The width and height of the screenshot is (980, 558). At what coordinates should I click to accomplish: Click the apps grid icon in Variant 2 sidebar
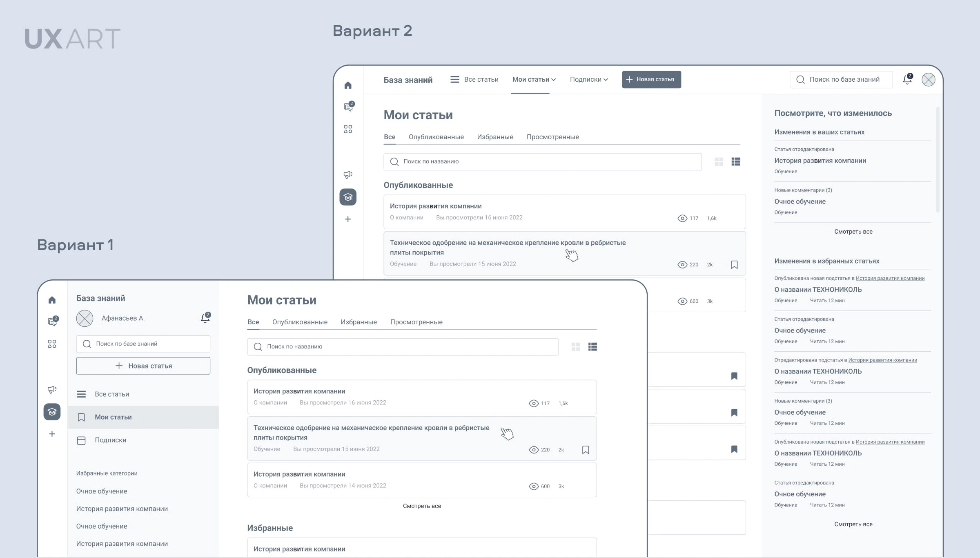point(348,129)
